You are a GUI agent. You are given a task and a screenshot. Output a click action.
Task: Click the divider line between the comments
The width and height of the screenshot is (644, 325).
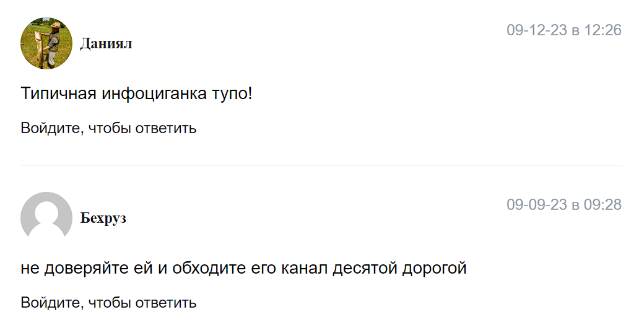321,166
